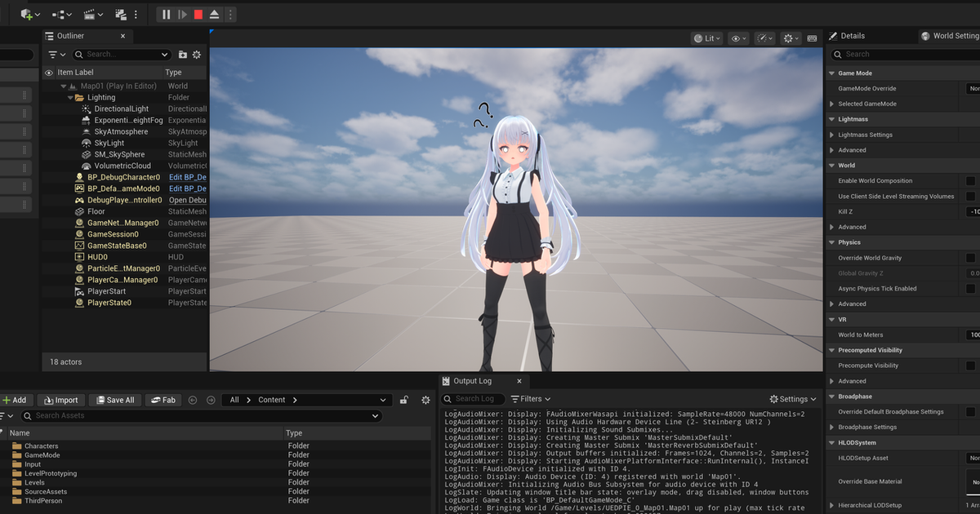Select VolumetricCloud actor in Outliner

click(x=122, y=166)
